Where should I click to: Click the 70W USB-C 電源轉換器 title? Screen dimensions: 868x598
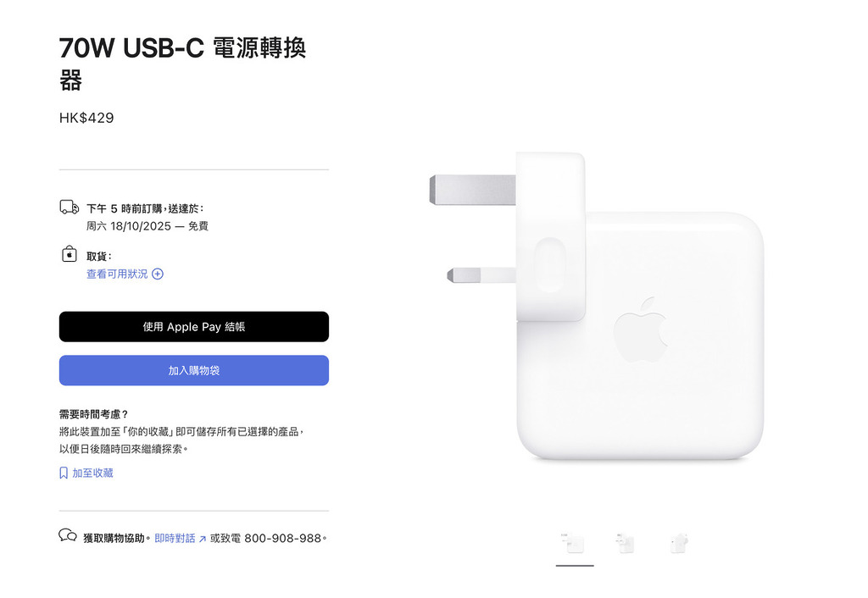(x=183, y=63)
